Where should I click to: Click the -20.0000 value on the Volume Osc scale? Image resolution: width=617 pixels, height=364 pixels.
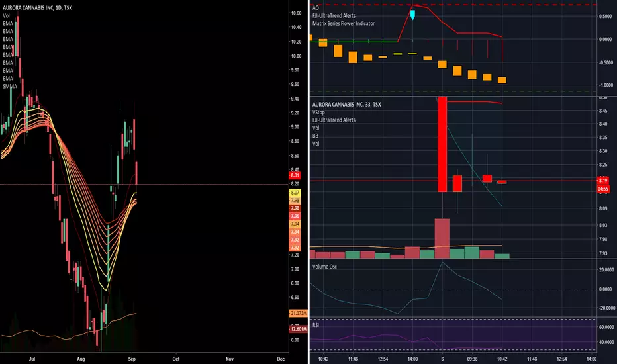point(606,308)
